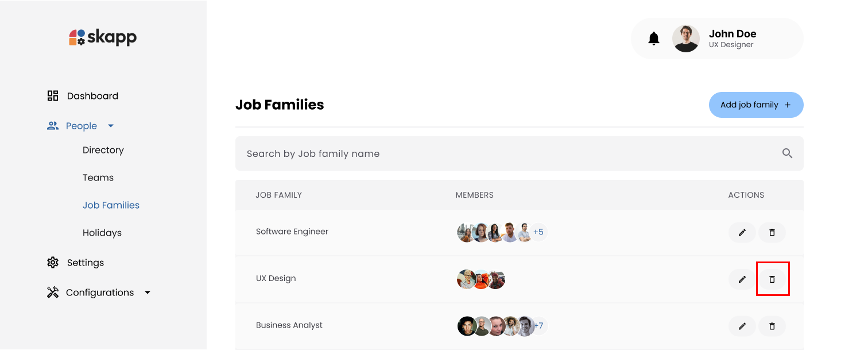This screenshot has width=868, height=350.
Task: Expand the Configurations dropdown arrow
Action: click(148, 292)
